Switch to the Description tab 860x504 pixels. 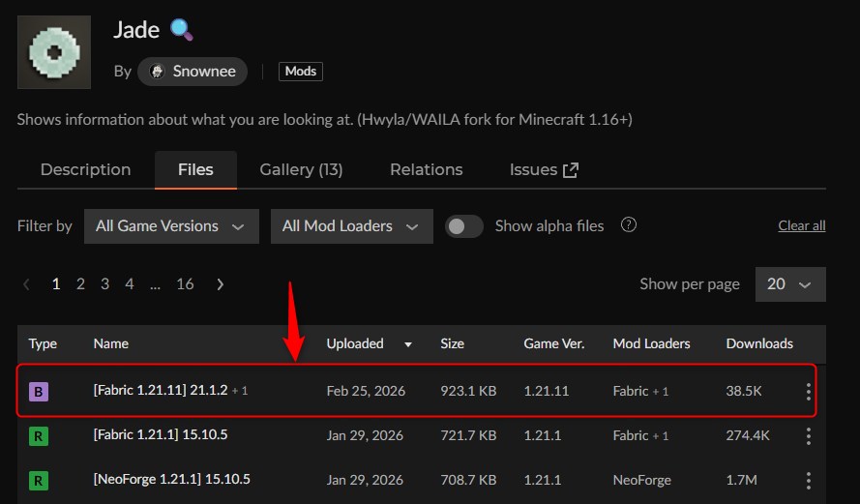[85, 169]
